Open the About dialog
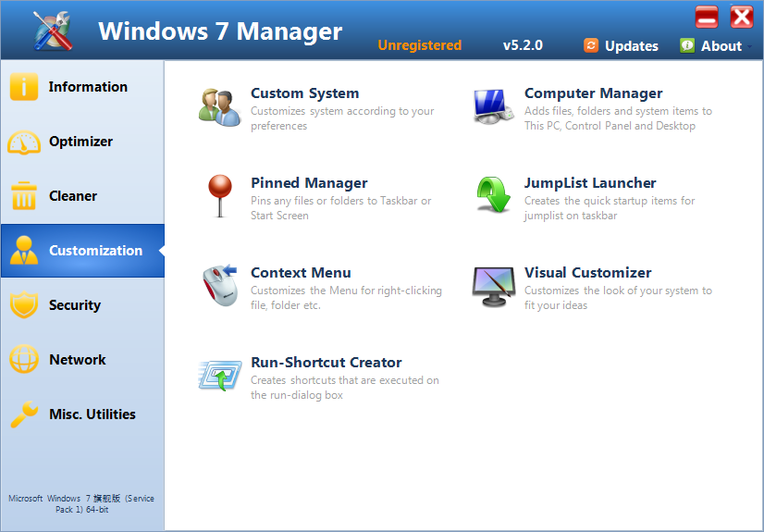764x532 pixels. click(x=711, y=45)
